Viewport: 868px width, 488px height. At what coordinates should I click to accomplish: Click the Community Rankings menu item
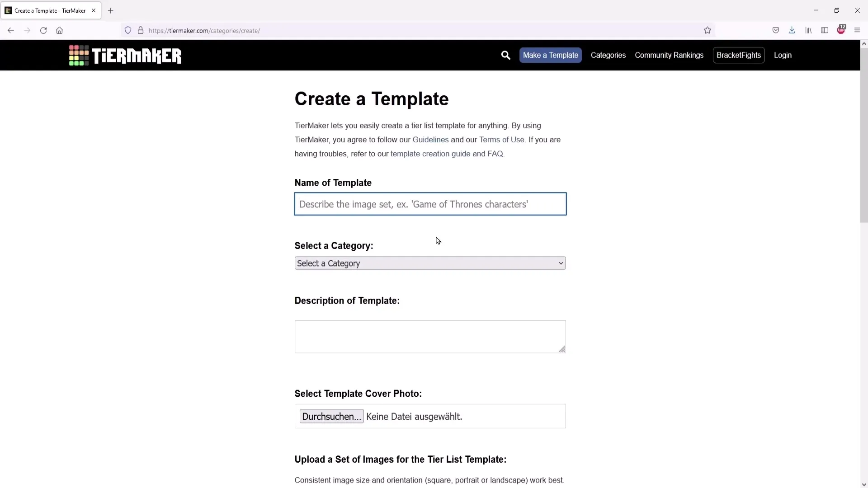point(669,55)
